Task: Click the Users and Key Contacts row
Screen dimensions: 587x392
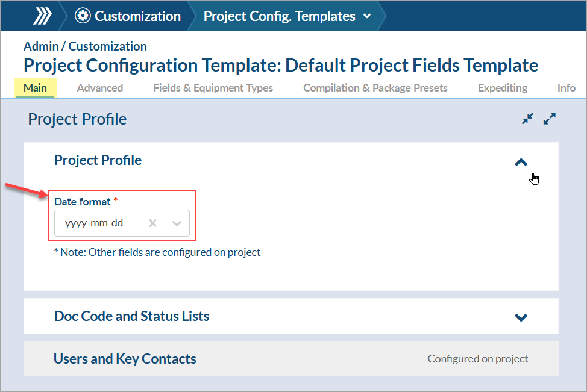Action: [x=125, y=359]
